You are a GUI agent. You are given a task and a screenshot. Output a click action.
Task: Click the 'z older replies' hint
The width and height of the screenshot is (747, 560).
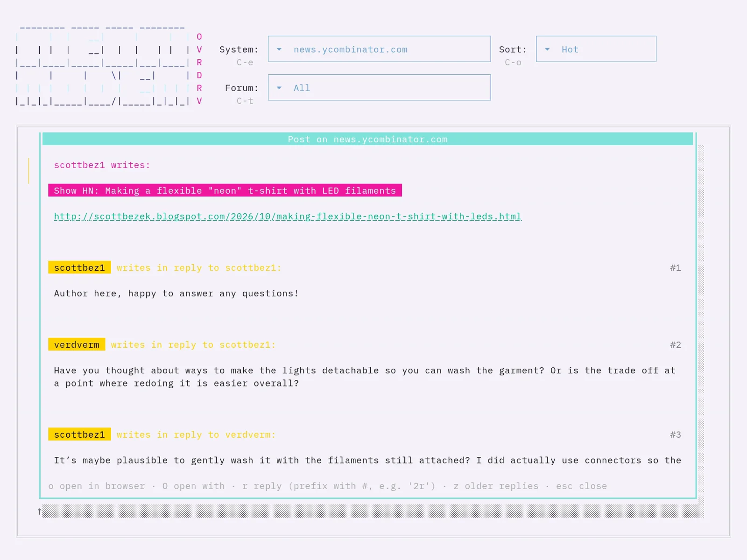click(x=496, y=486)
